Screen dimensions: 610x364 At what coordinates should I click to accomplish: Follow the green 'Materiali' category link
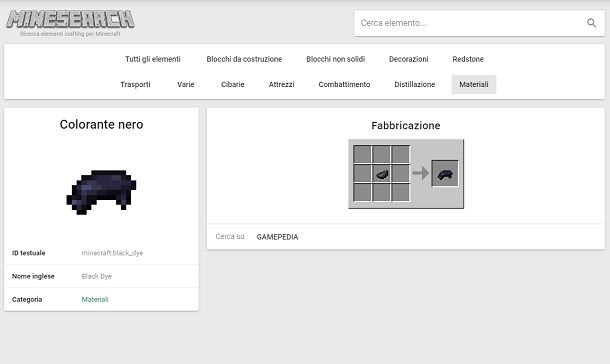click(95, 299)
